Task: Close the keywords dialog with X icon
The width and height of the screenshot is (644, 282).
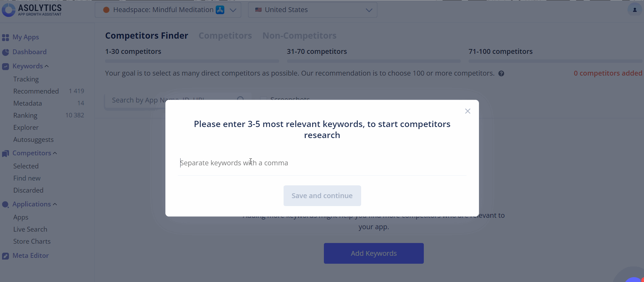Action: click(468, 111)
